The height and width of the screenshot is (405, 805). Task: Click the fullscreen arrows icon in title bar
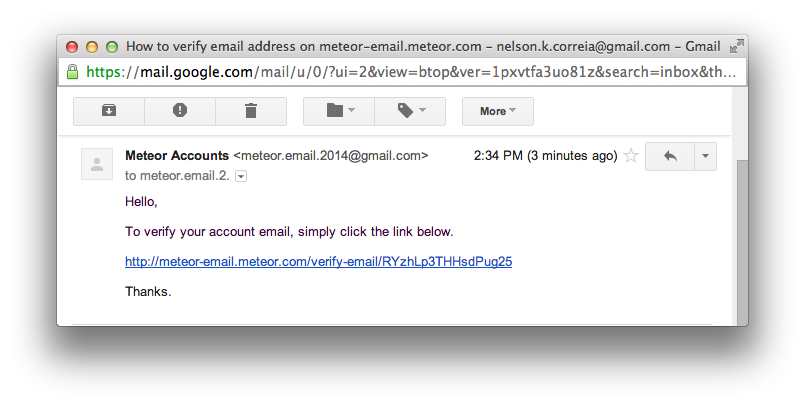point(736,46)
